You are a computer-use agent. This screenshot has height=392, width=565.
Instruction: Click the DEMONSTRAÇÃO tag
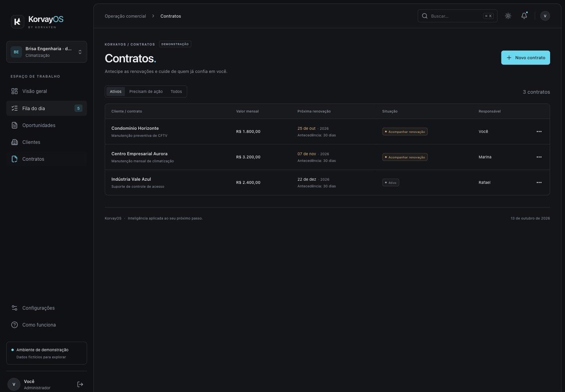click(x=175, y=44)
